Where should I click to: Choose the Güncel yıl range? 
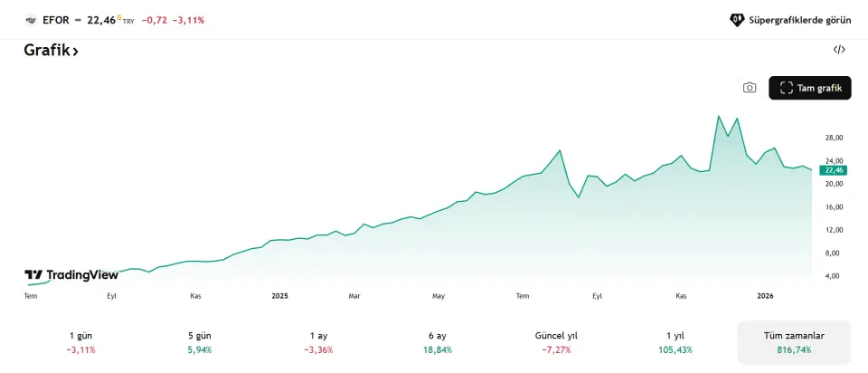point(556,342)
